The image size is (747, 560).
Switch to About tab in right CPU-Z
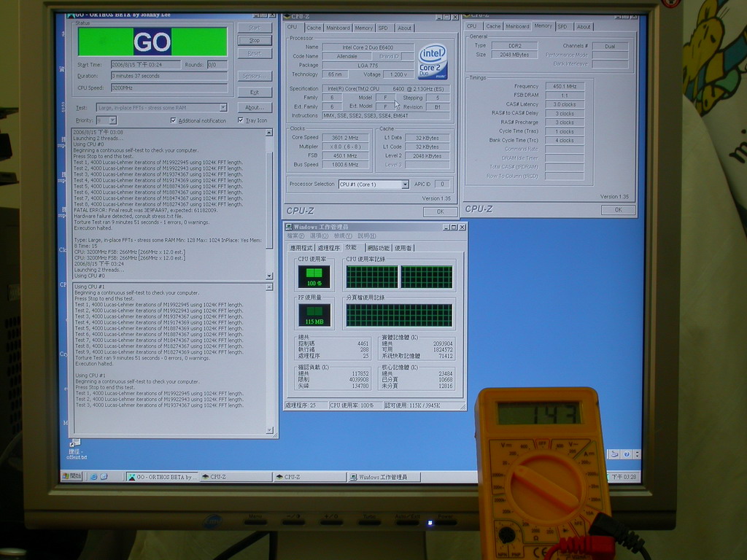tap(583, 27)
